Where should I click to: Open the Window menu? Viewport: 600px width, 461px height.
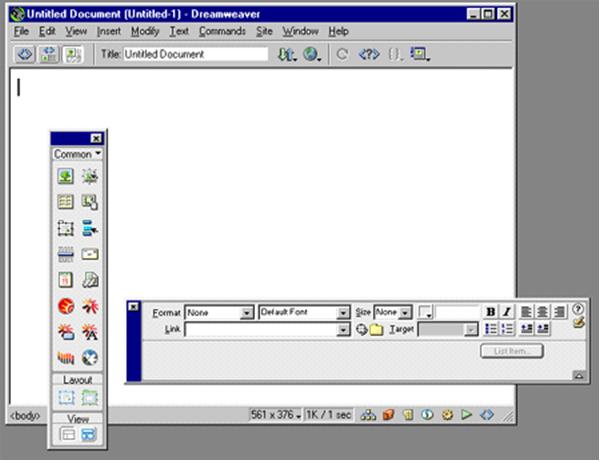point(300,31)
